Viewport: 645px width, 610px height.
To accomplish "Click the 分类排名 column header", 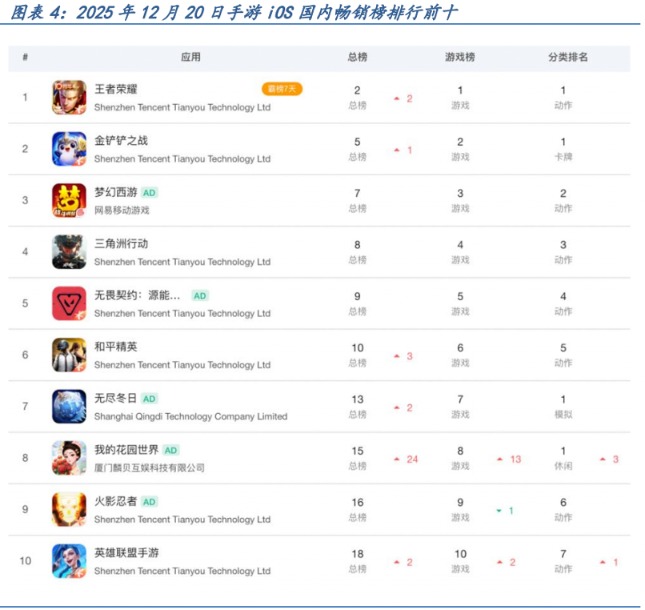I will click(568, 57).
